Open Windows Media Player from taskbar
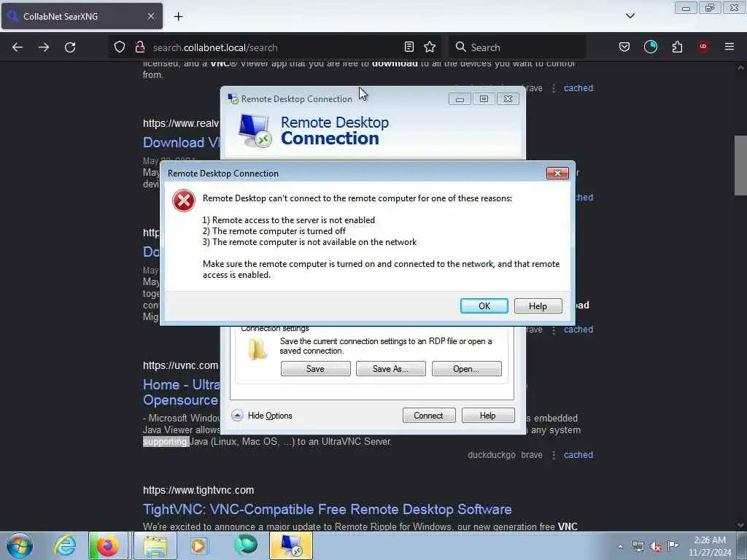Viewport: 747px width, 560px height. point(198,545)
